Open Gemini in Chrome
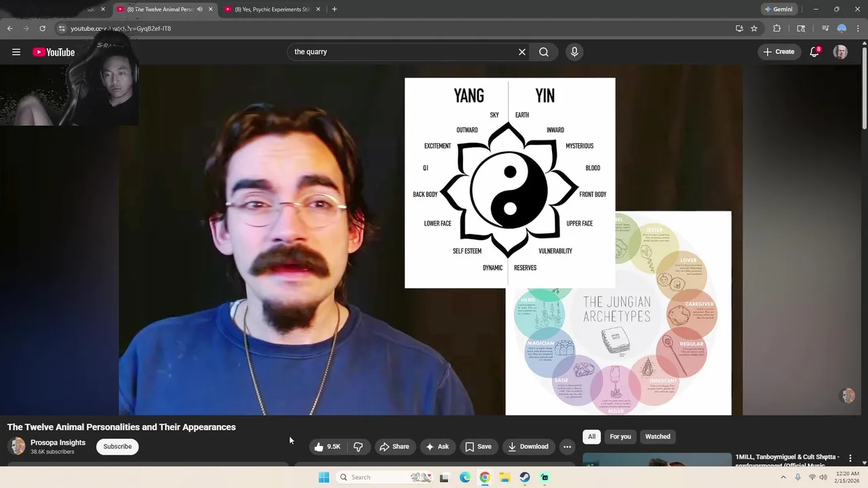 [x=778, y=9]
